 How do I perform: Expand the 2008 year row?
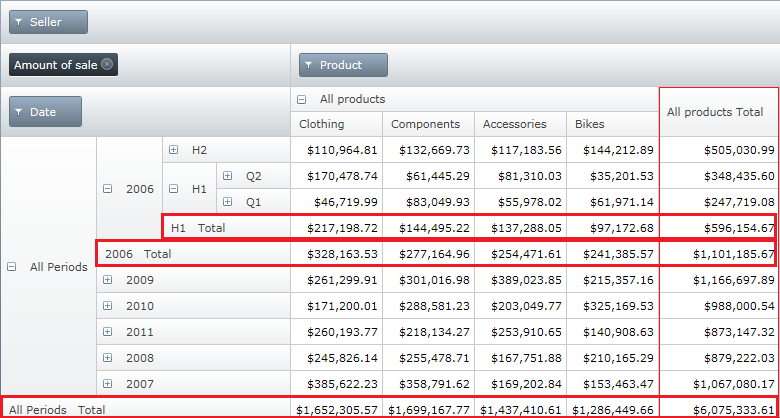point(108,358)
